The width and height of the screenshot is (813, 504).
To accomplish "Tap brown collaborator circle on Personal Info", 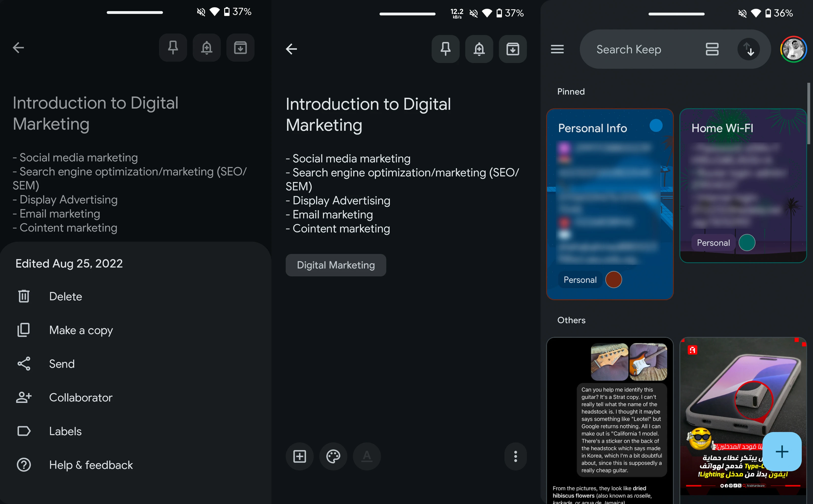I will point(614,280).
